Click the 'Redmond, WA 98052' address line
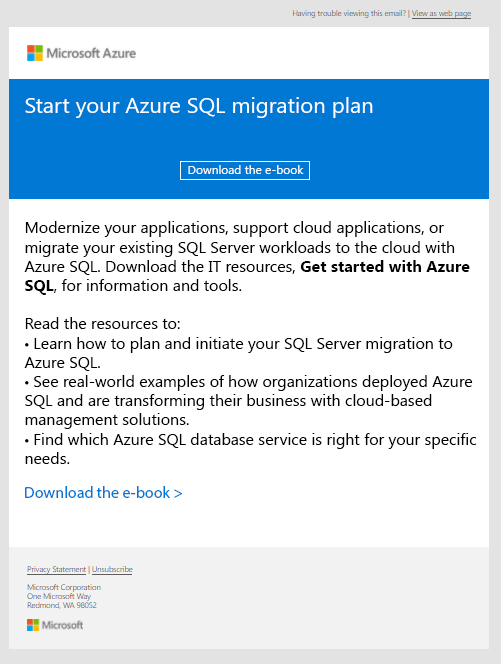The width and height of the screenshot is (501, 664). pos(62,605)
